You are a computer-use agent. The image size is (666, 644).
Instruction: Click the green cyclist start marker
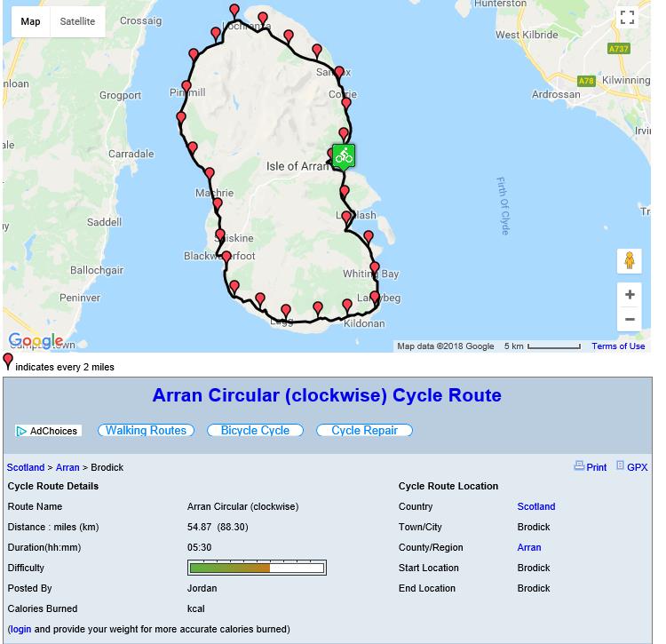click(x=344, y=156)
